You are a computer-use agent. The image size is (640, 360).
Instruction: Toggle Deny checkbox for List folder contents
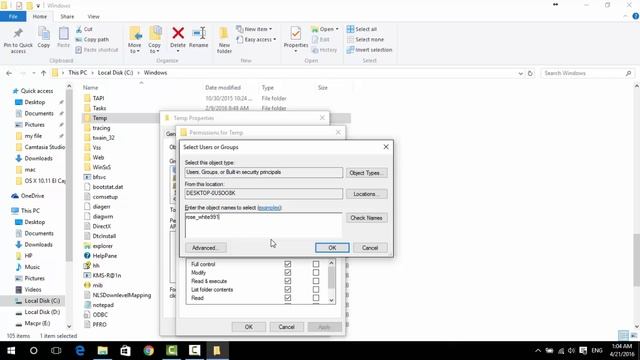(x=316, y=289)
